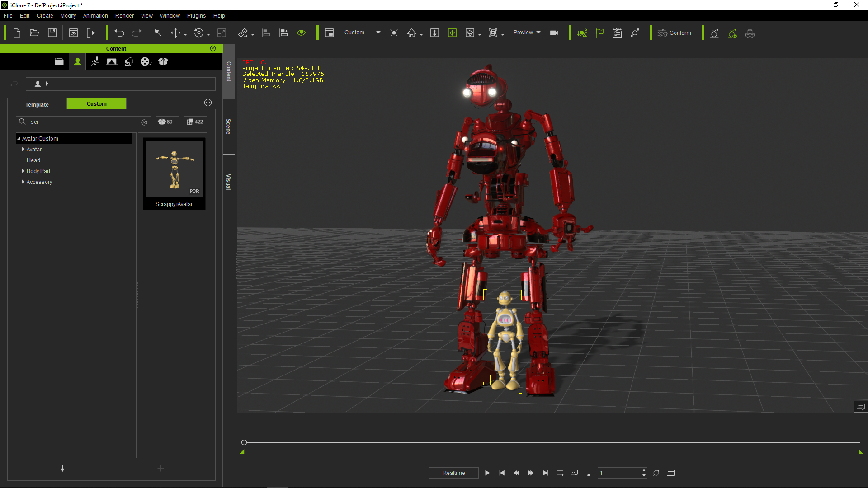Collapse the Avatar Custom tree node

(19, 139)
